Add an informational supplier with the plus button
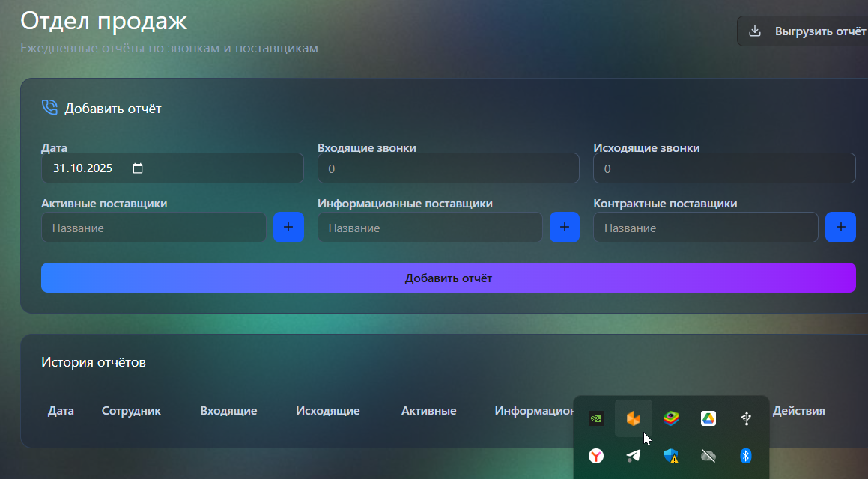The image size is (868, 479). coord(565,227)
